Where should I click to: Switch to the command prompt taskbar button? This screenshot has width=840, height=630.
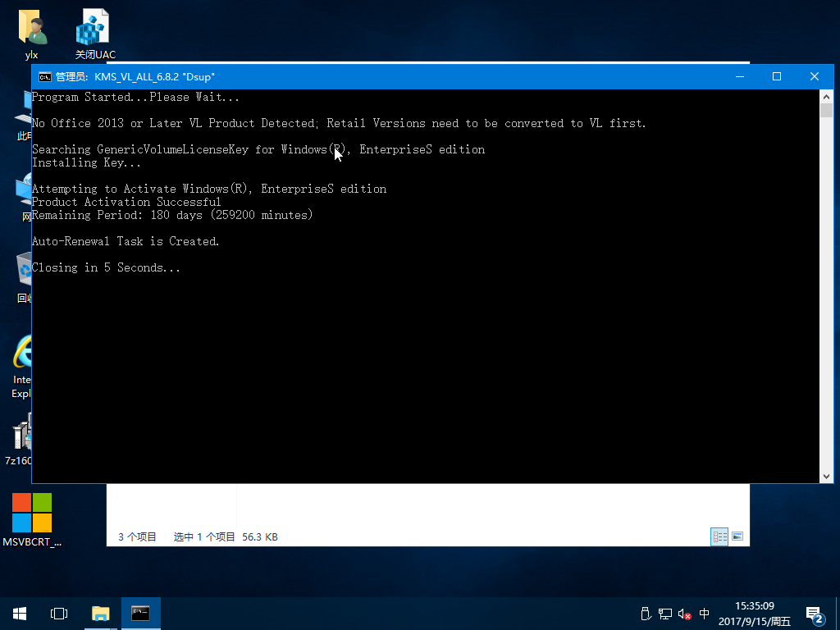coord(141,614)
